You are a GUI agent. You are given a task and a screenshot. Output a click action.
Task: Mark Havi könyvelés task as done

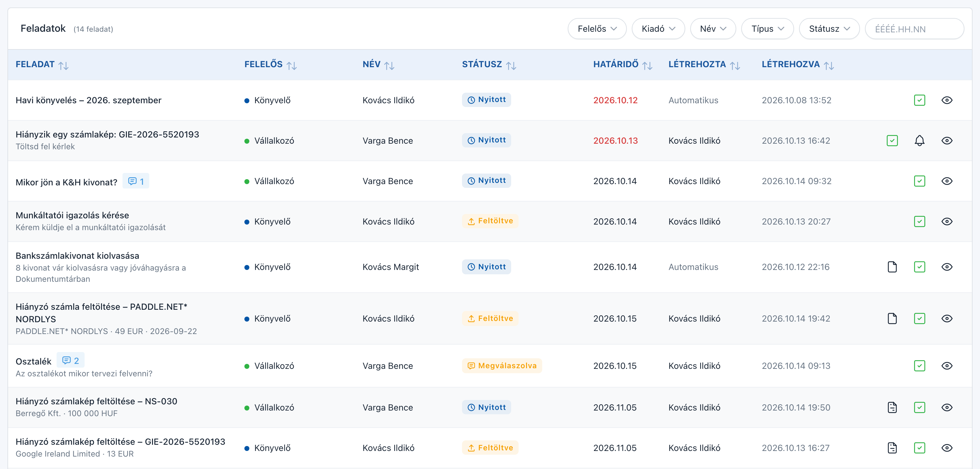pos(919,100)
